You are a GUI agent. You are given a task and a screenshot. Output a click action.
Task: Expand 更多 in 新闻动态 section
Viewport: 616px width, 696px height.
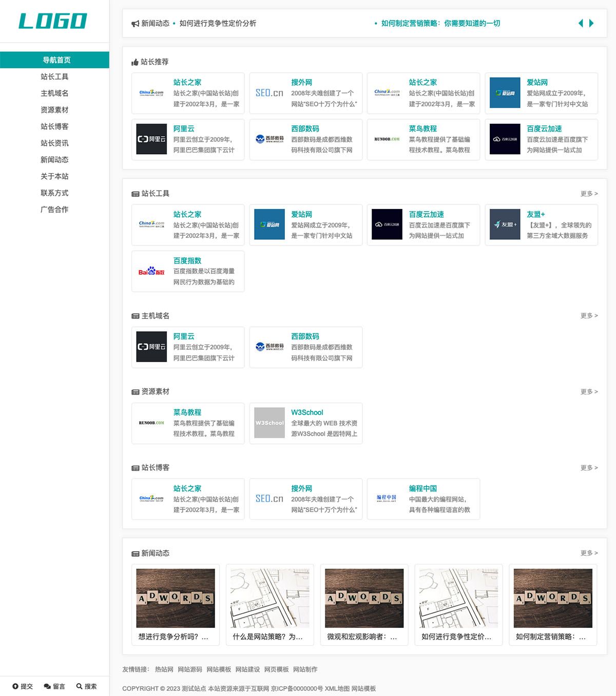pyautogui.click(x=589, y=553)
